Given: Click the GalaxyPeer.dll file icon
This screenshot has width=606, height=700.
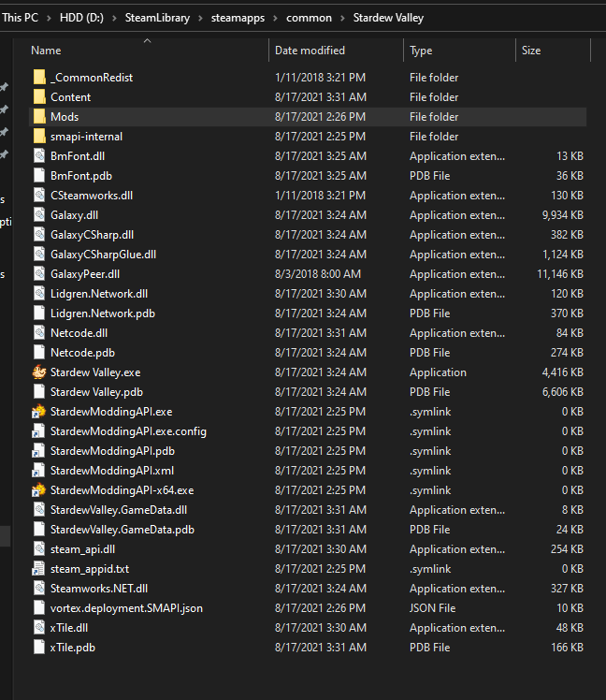Looking at the screenshot, I should click(39, 273).
